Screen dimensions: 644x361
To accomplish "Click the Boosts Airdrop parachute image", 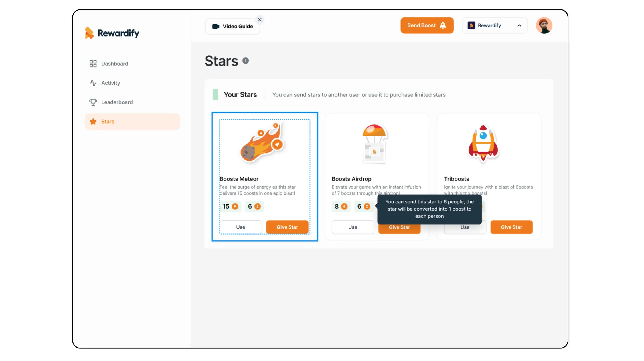I will coord(374,144).
